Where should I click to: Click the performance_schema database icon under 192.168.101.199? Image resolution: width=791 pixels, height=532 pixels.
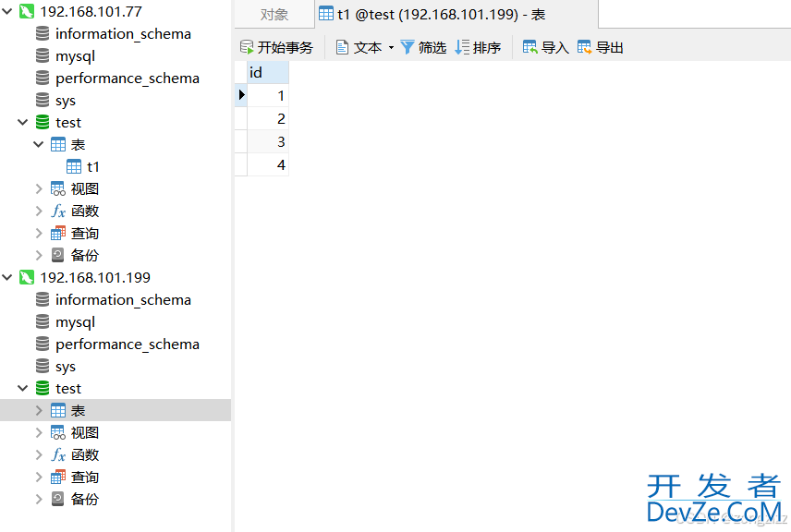(x=43, y=345)
